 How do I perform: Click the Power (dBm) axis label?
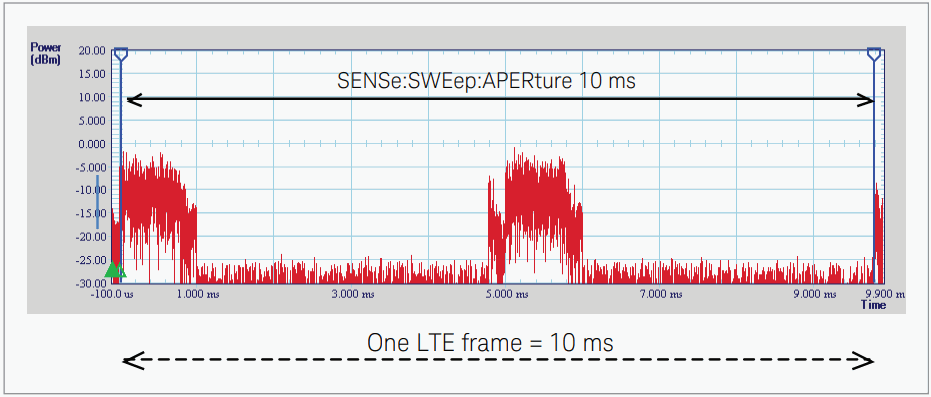coord(46,53)
